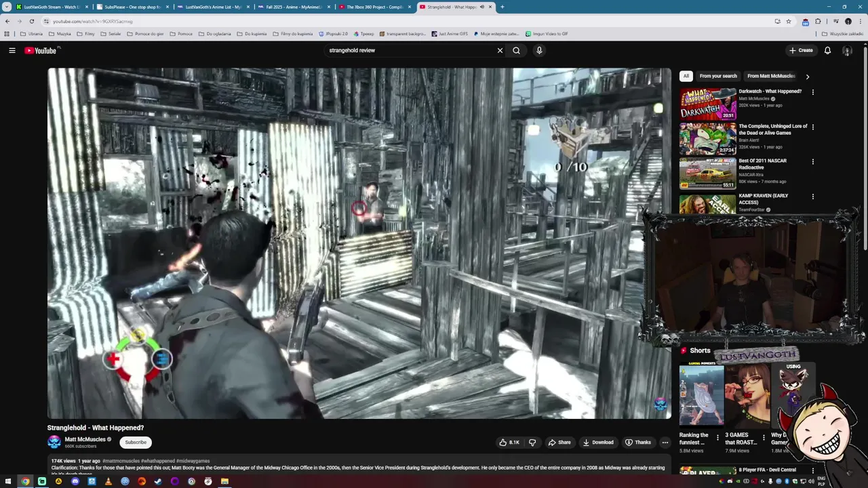Click the Stranglehold video player
Viewport: 868px width, 488px height.
(x=359, y=243)
